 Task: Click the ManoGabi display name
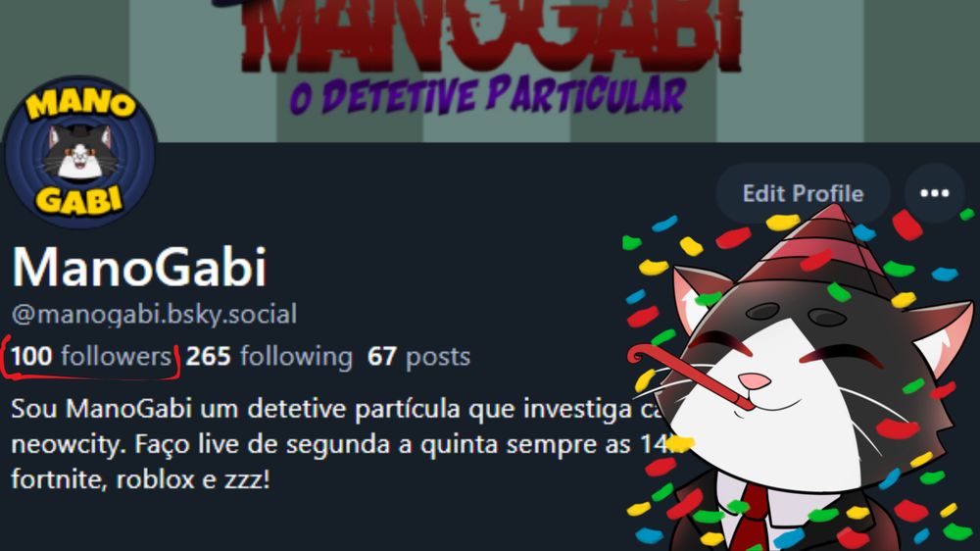139,267
